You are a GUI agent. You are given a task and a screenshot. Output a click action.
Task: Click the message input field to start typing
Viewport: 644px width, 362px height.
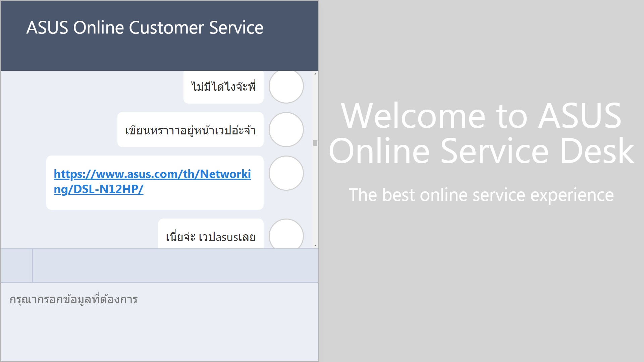coord(159,322)
